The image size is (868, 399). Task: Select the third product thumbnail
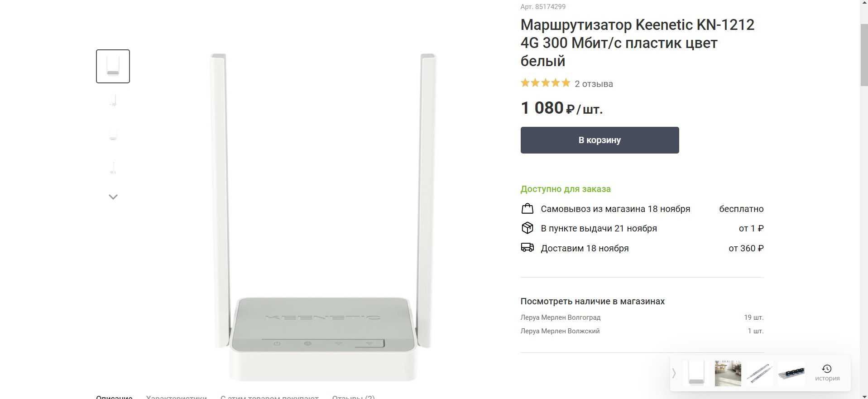pos(113,134)
